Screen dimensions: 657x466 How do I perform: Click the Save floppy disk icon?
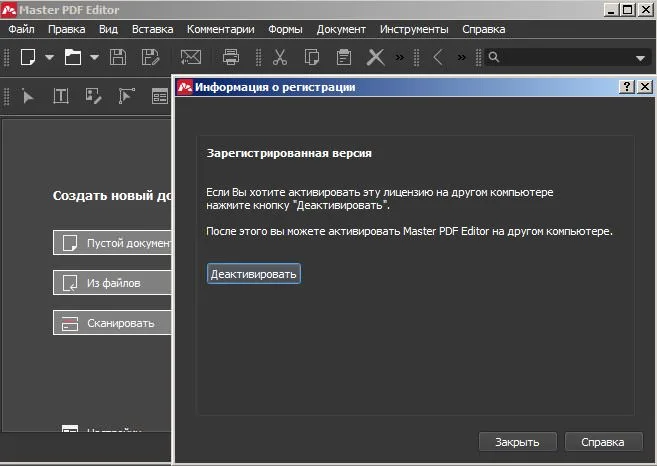[118, 57]
